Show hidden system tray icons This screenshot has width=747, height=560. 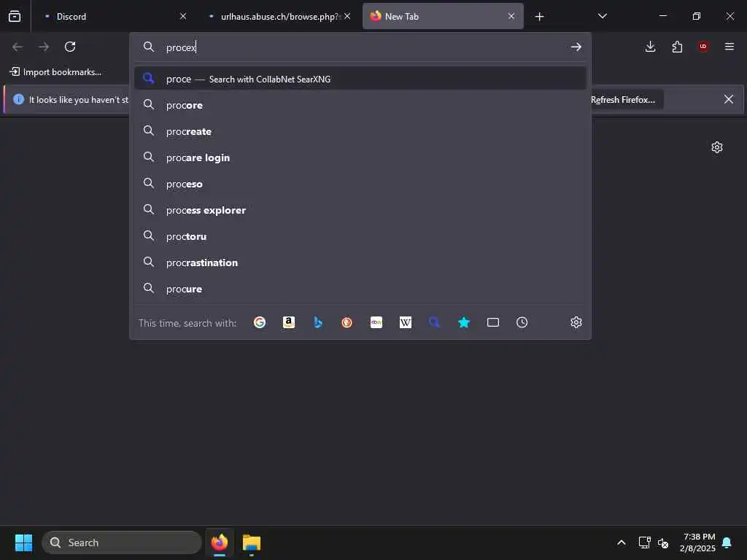click(622, 542)
